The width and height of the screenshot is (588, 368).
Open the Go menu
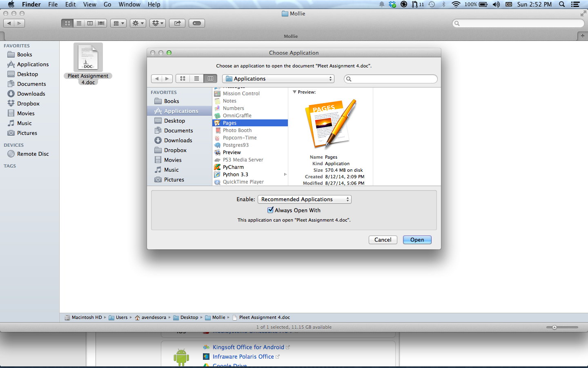point(107,4)
